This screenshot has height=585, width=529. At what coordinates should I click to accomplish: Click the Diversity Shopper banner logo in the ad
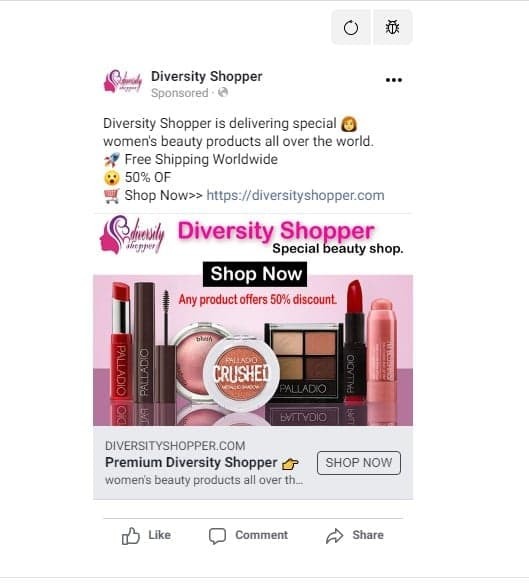pyautogui.click(x=132, y=235)
